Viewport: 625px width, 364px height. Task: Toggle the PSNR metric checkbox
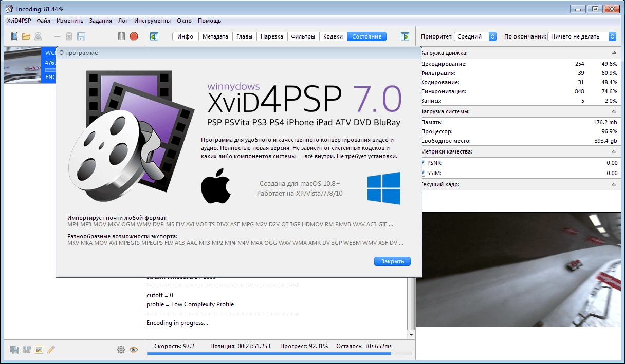[423, 163]
